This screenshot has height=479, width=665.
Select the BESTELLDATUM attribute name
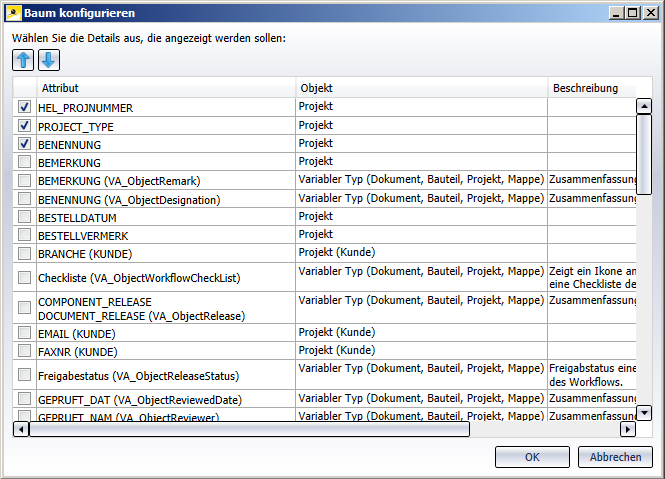pyautogui.click(x=77, y=218)
